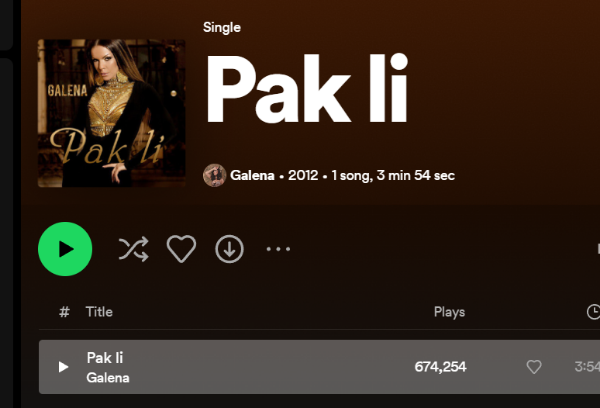Click the clock duration column icon
The width and height of the screenshot is (600, 408).
point(593,312)
